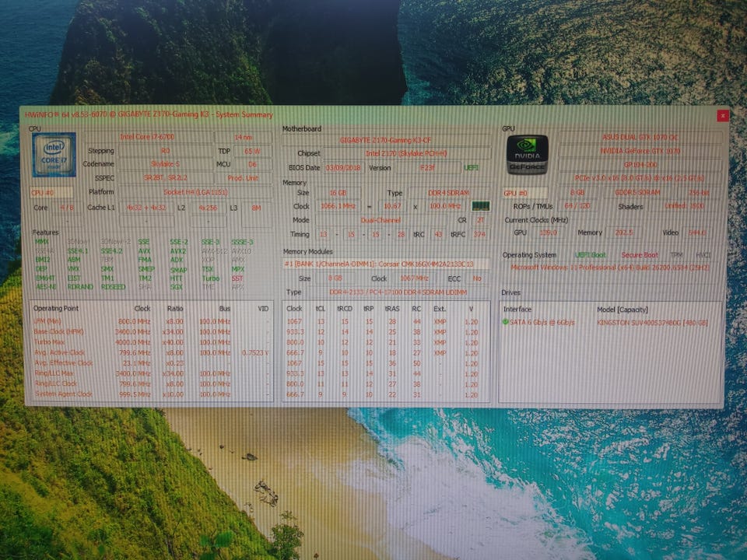Select the Avg. Effective Clock row
Image resolution: width=747 pixels, height=560 pixels.
tap(150, 363)
